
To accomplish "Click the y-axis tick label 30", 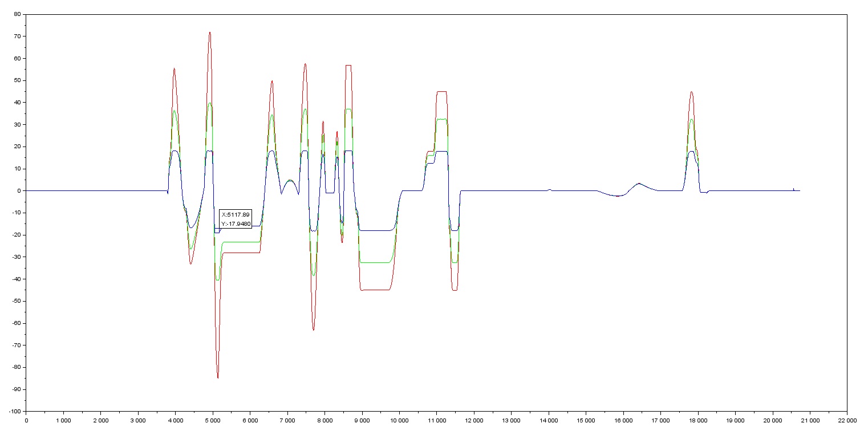I will 18,124.
